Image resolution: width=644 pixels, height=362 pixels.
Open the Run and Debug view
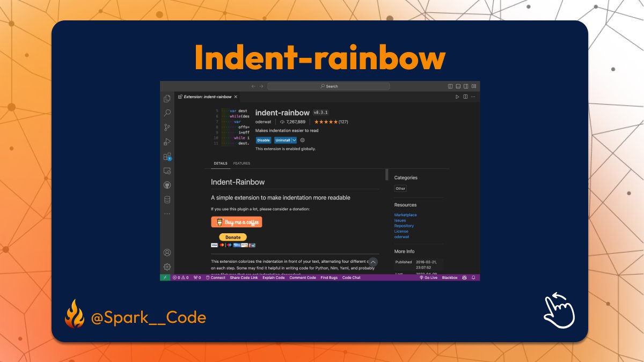pyautogui.click(x=167, y=142)
